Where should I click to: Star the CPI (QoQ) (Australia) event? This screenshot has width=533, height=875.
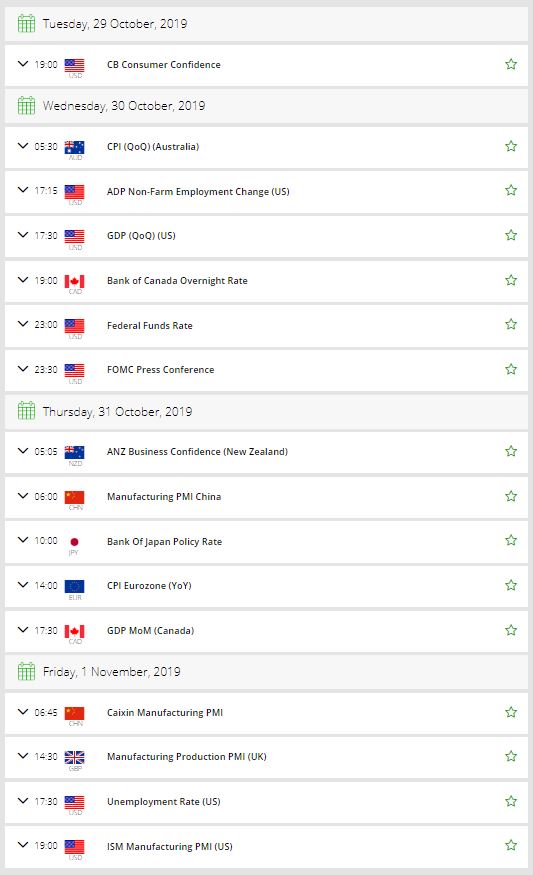511,146
